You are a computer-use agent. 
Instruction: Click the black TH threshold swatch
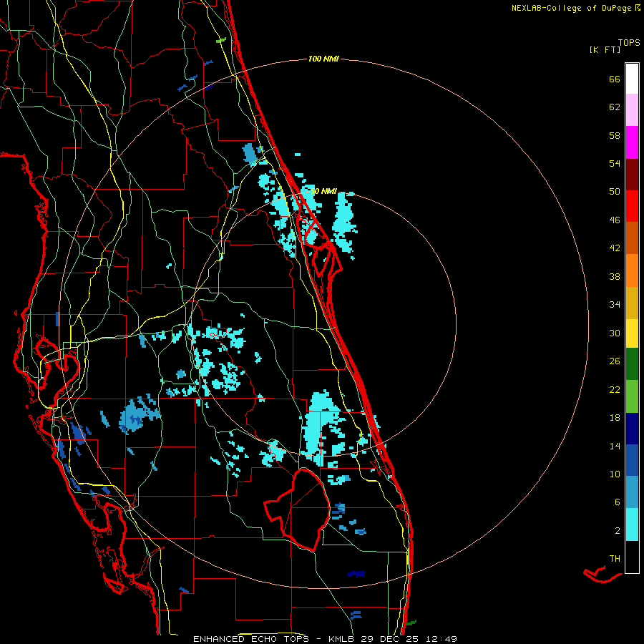point(632,557)
